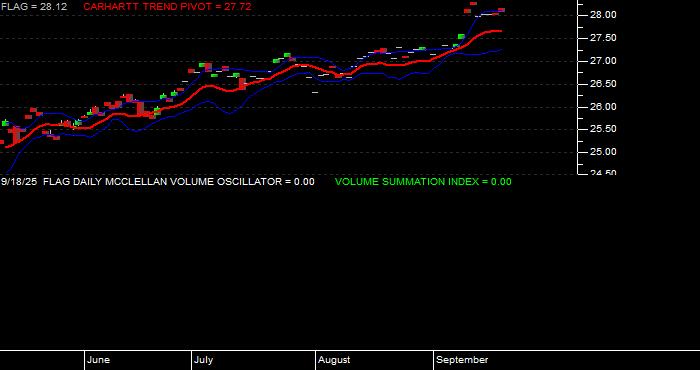
Task: Click the FLAG = 28.12 price readout
Action: click(34, 7)
